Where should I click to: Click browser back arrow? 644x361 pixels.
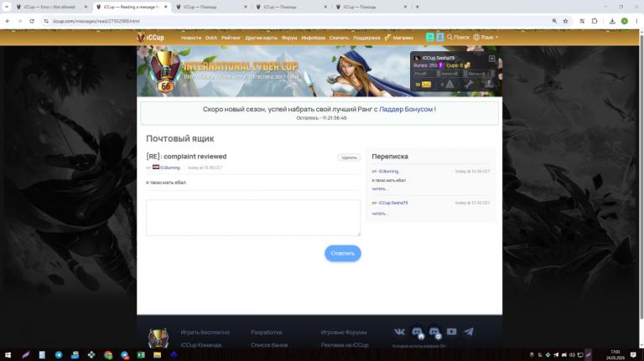click(x=8, y=21)
